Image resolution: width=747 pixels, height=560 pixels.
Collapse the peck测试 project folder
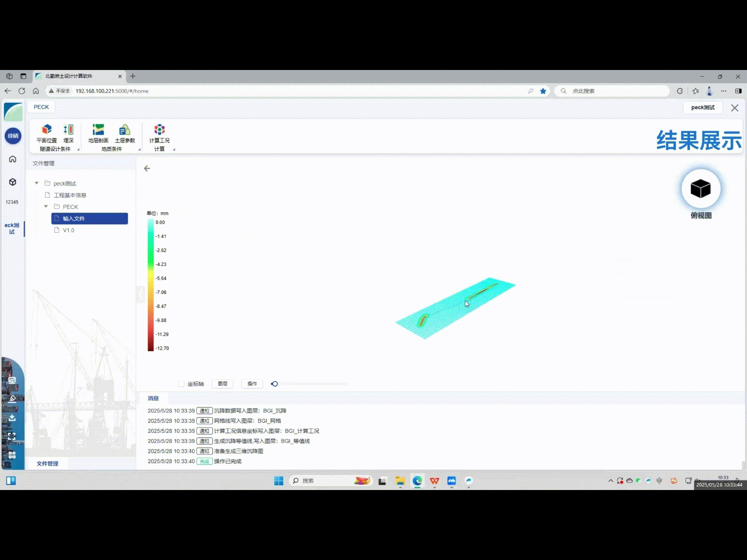click(37, 183)
